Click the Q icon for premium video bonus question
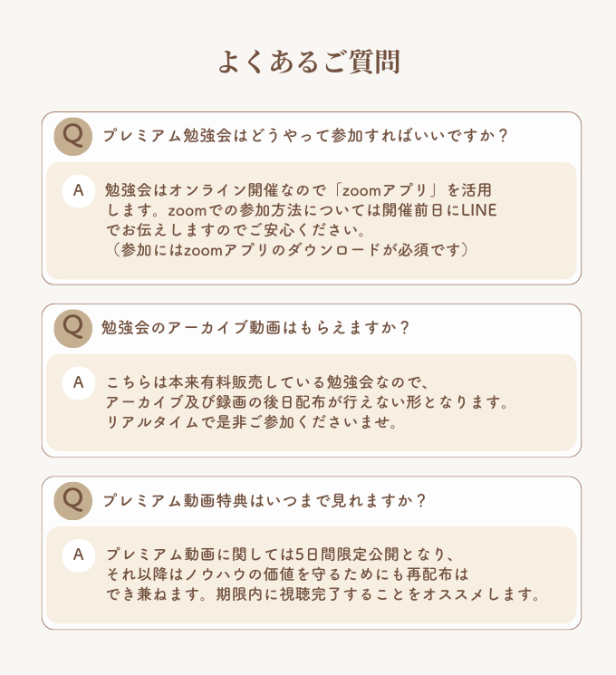This screenshot has height=675, width=616. click(73, 500)
